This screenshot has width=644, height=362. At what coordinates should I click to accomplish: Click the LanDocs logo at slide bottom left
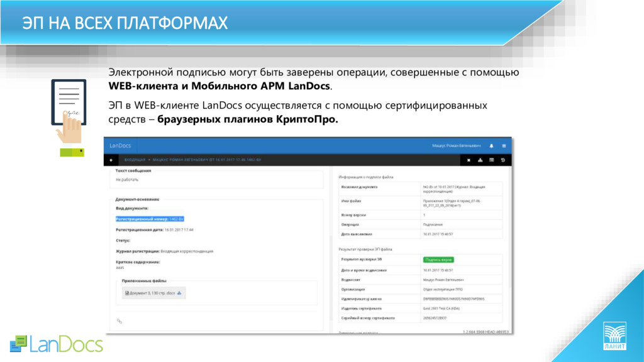[56, 344]
